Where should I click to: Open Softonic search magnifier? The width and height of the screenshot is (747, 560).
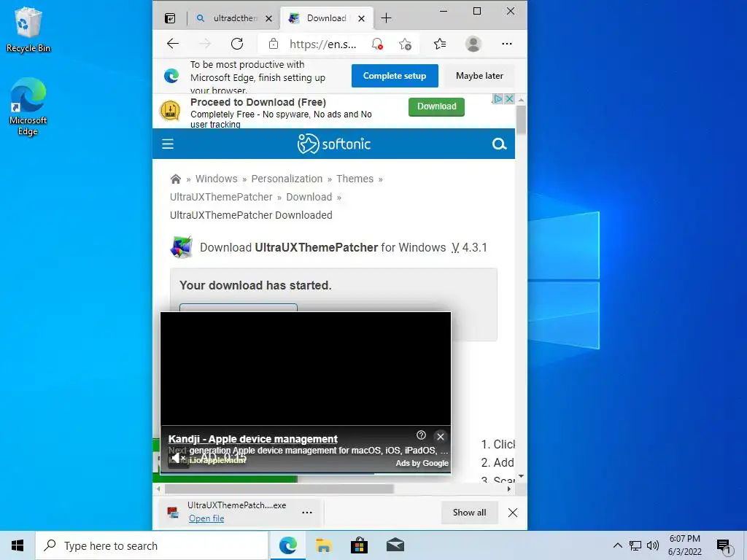[499, 144]
